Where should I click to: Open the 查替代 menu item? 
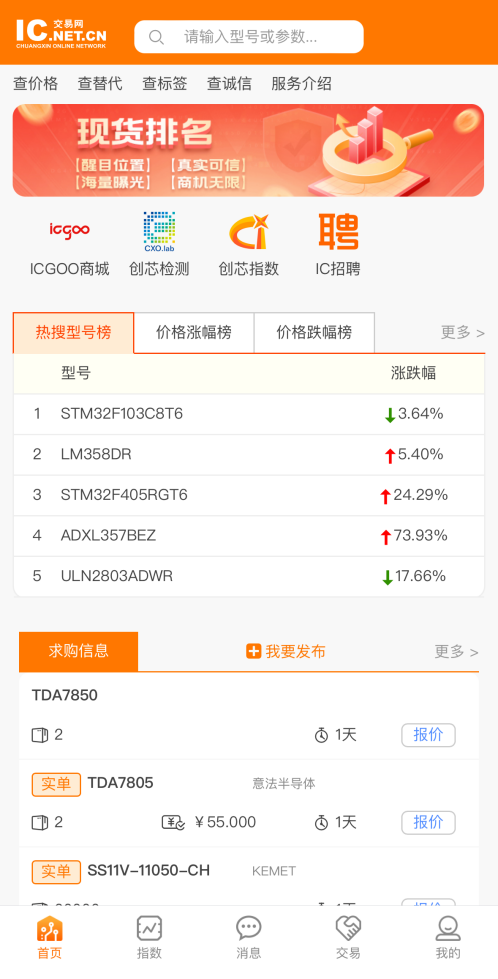point(100,84)
